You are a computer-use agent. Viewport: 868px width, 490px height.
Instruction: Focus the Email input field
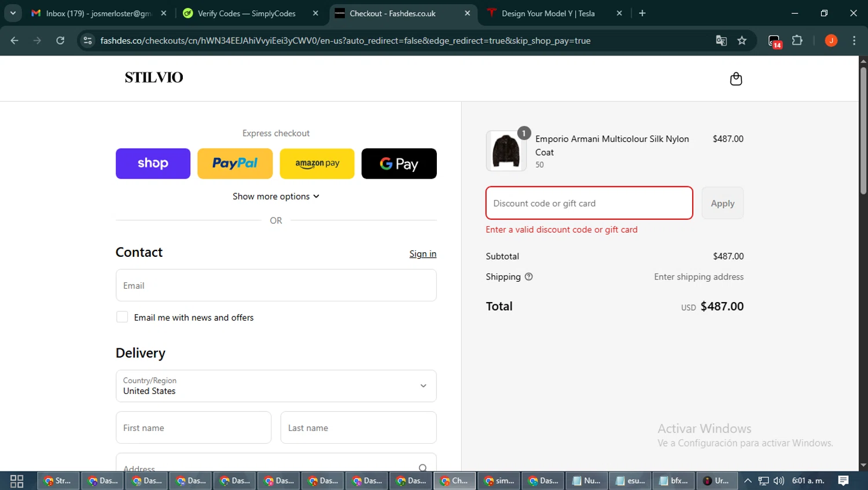[276, 285]
